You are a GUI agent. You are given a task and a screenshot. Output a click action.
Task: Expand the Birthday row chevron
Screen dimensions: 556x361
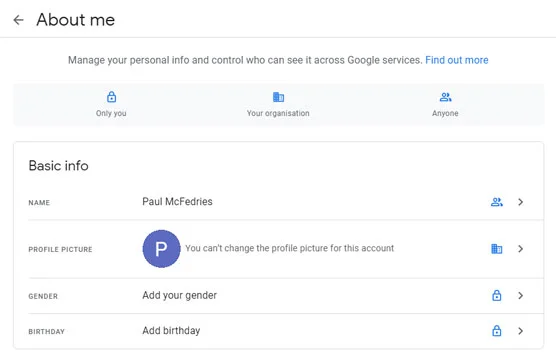click(x=520, y=331)
